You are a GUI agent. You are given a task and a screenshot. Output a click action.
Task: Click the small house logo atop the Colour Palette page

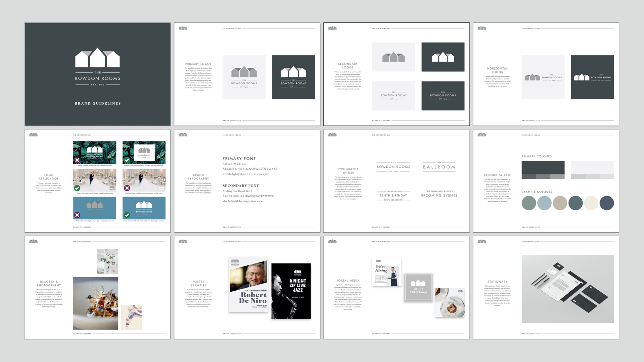tap(482, 135)
